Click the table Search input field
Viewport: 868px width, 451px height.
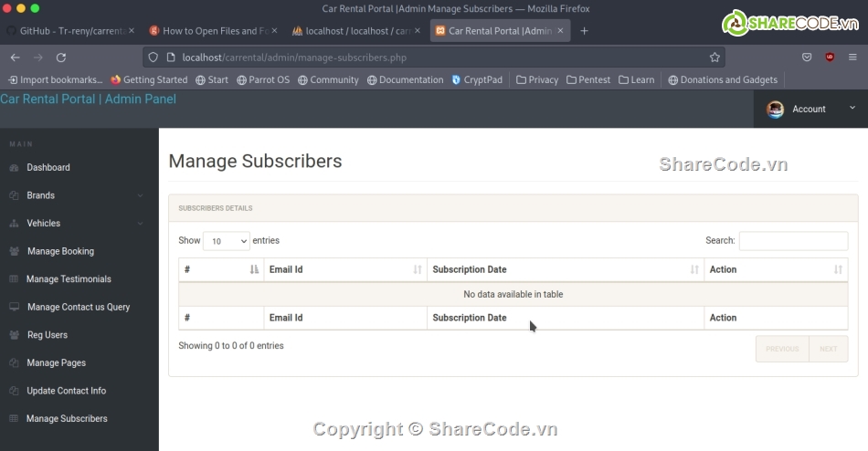click(792, 241)
